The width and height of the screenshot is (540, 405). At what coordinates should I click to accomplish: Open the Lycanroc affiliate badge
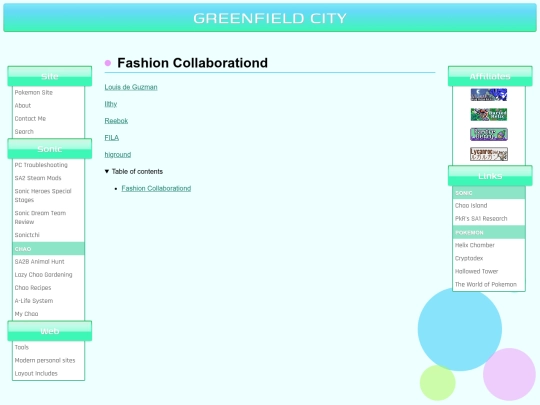(x=489, y=154)
